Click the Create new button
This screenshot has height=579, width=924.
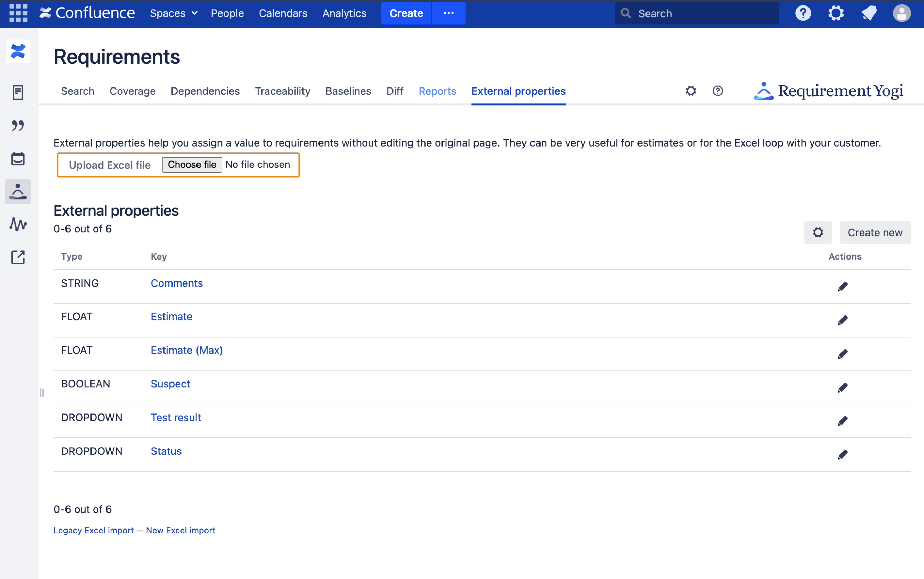(875, 232)
